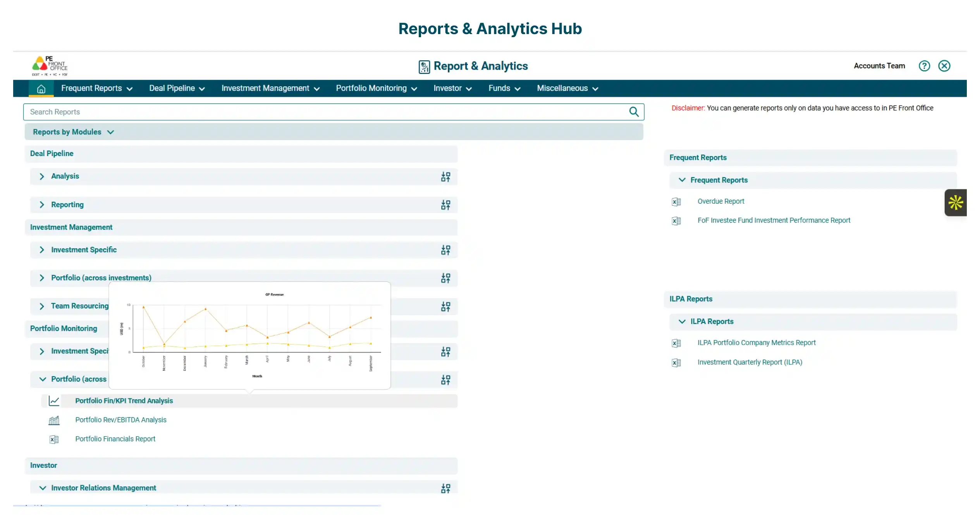Viewport: 980px width, 515px height.
Task: Click the line chart icon for Trend Analysis
Action: [x=54, y=401]
